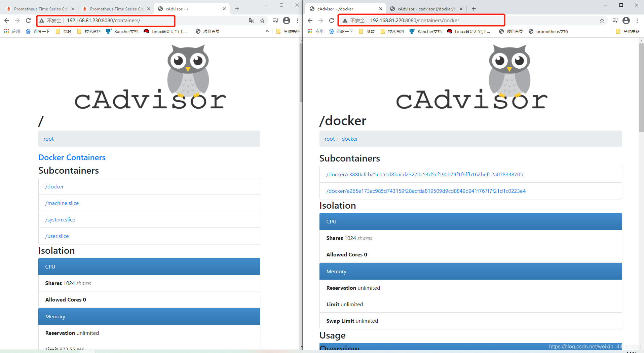Open Rancher文档 bookmark in left window
The width and height of the screenshot is (644, 353).
122,31
